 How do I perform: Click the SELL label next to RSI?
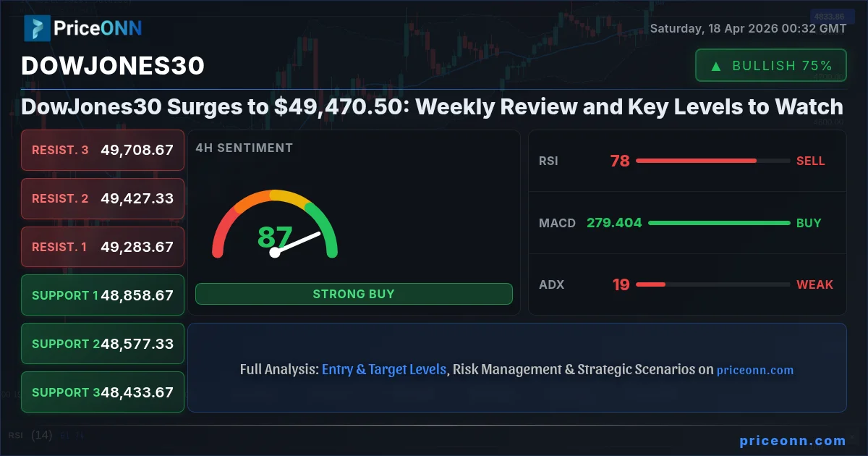pos(811,161)
